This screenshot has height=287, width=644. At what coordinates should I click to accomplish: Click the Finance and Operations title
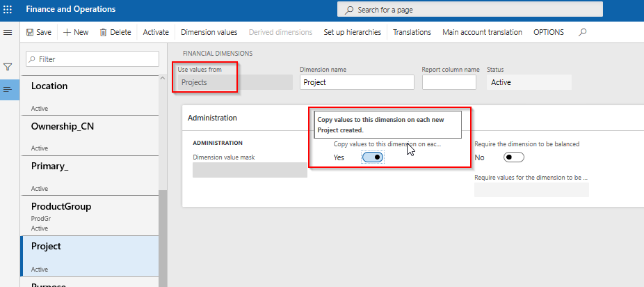click(71, 9)
